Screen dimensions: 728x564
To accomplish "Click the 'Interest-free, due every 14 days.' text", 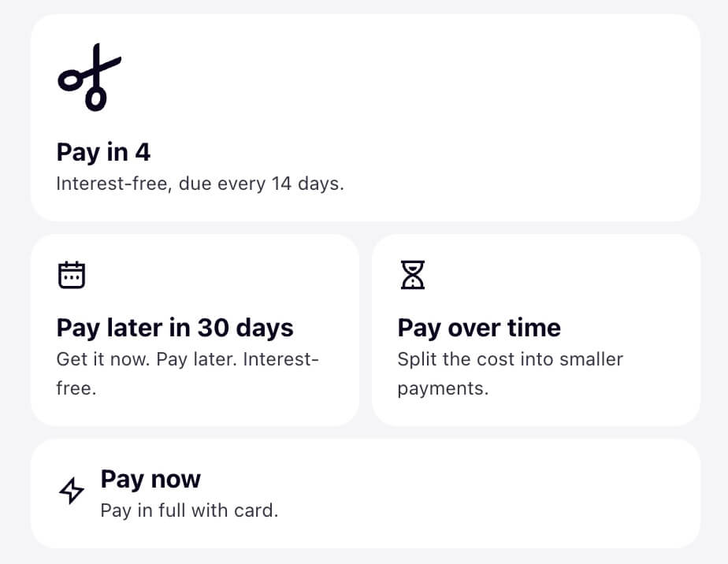I will [200, 184].
